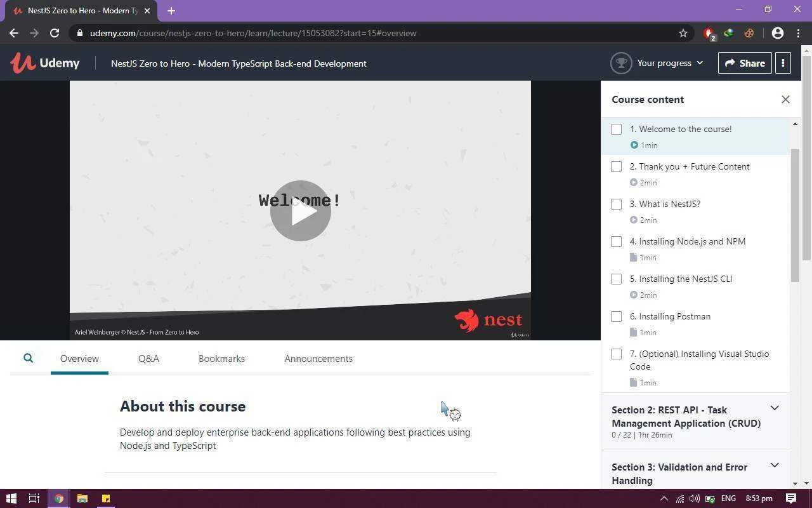Click the Share button
This screenshot has height=508, width=812.
[745, 63]
